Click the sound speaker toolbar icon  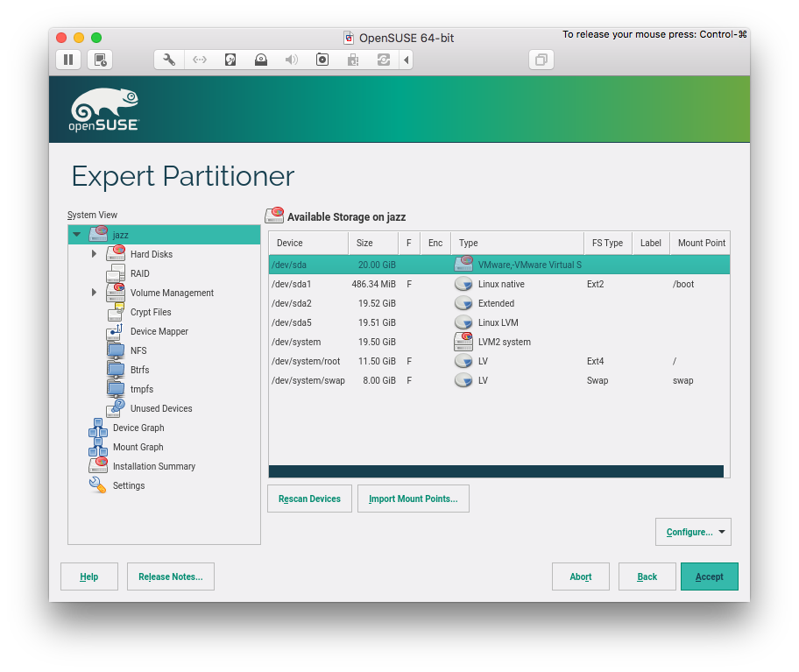click(x=292, y=60)
